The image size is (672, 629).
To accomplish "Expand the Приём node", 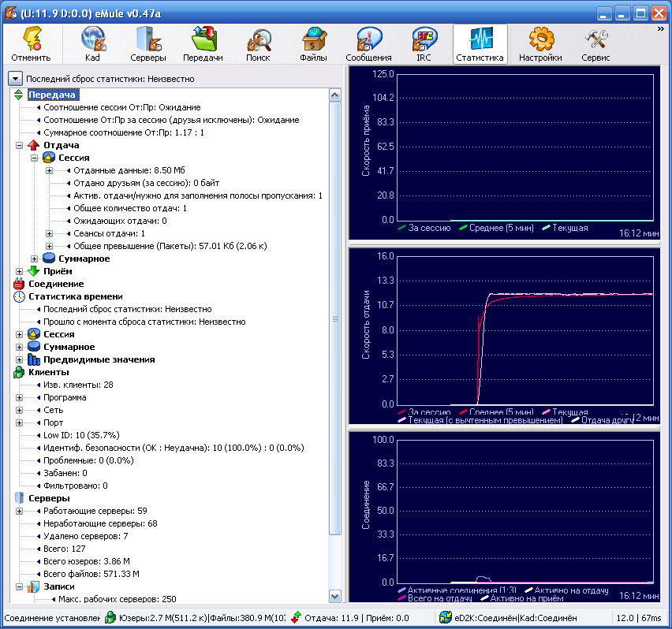I will pyautogui.click(x=19, y=271).
